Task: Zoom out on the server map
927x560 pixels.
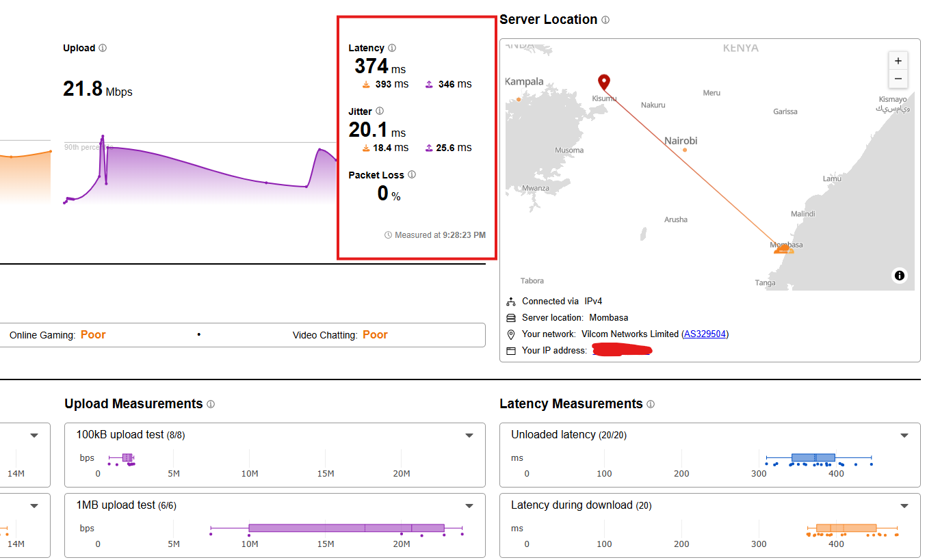Action: (x=898, y=79)
